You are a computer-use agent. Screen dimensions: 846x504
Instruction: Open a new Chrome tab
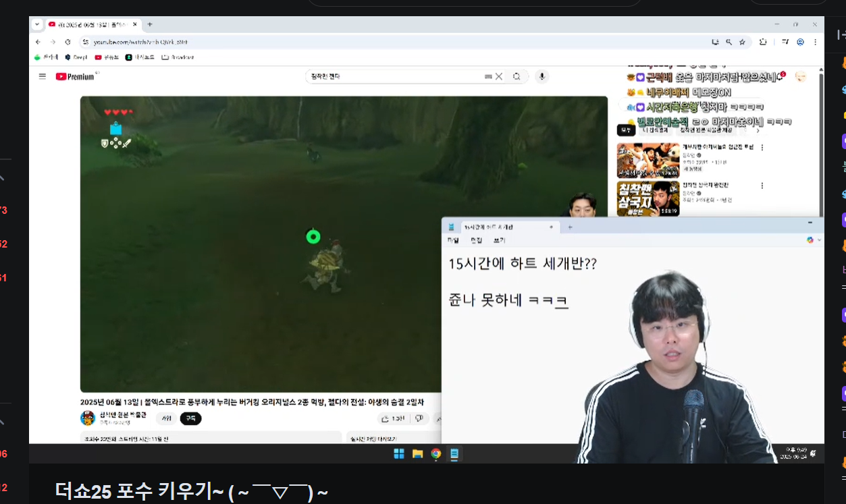pyautogui.click(x=150, y=24)
